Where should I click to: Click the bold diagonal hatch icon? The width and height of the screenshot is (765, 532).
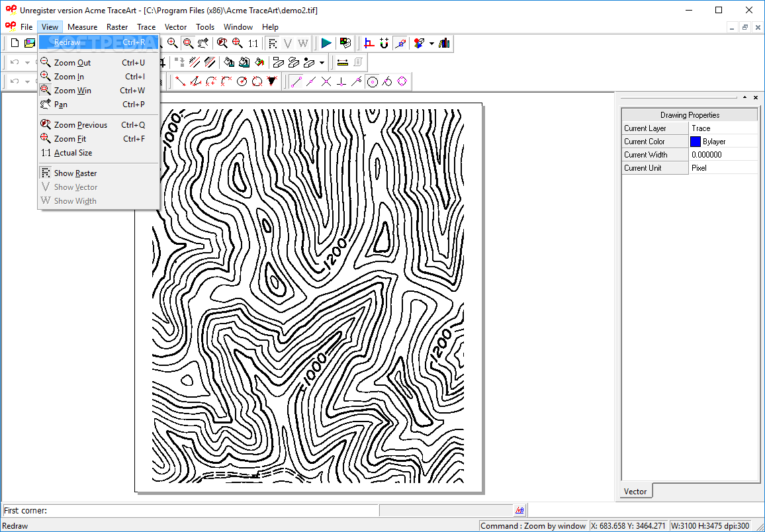point(210,62)
